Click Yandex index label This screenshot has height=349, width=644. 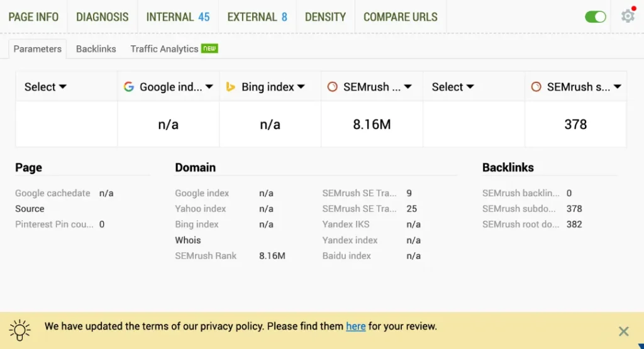tap(350, 240)
